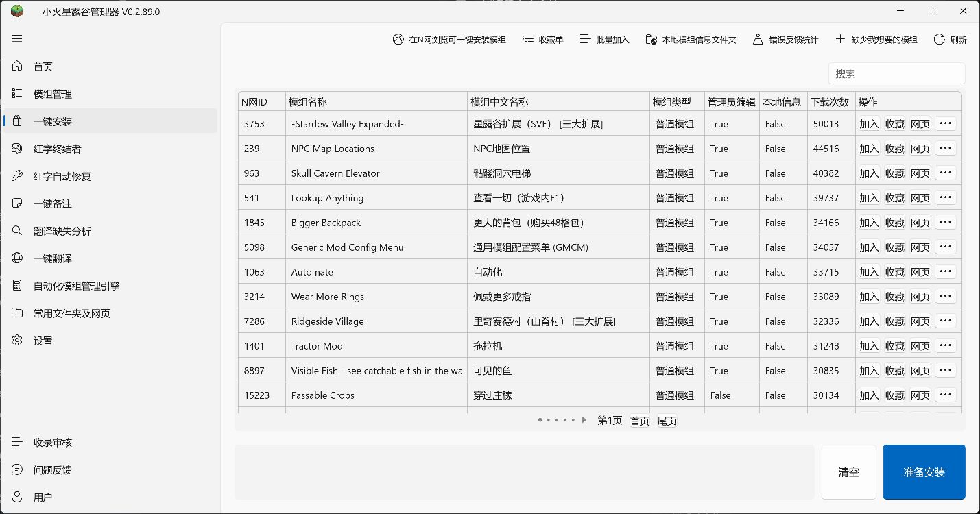The width and height of the screenshot is (980, 514).
Task: Click 收藏 for NPC Map Locations
Action: coord(895,149)
